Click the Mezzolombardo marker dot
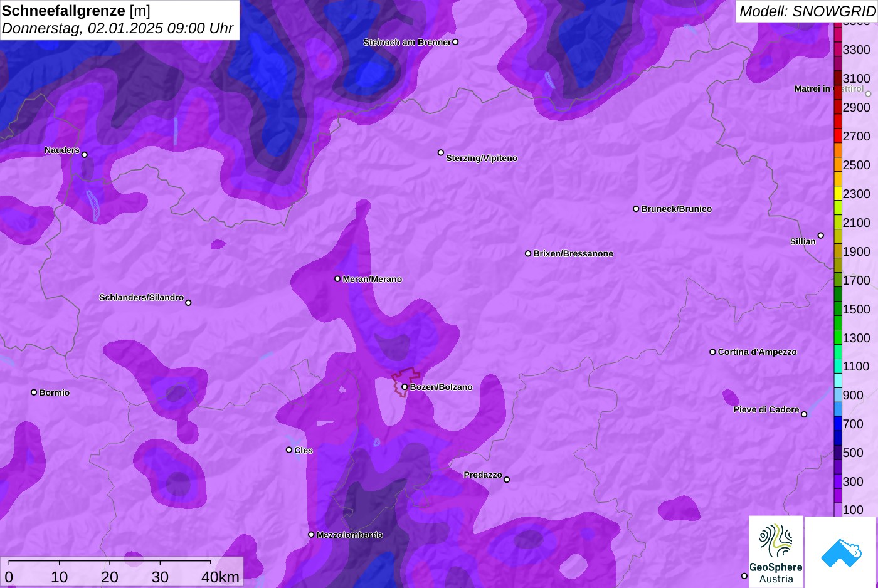 311,535
